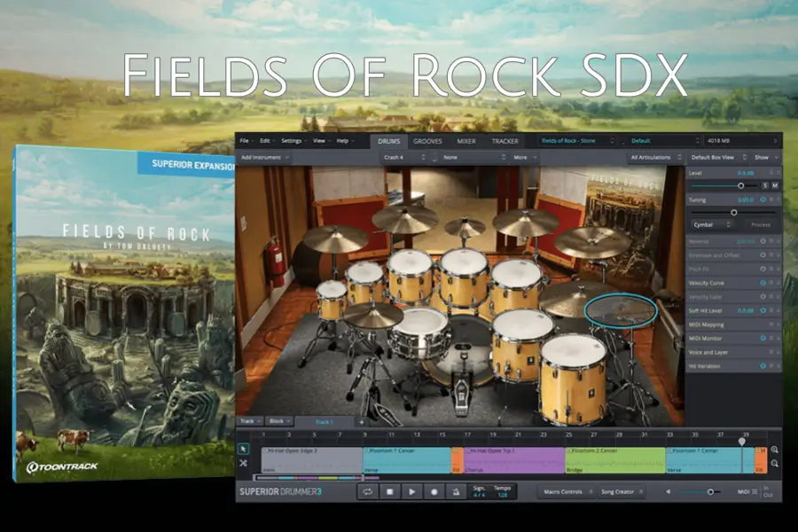Open Fields of Rock - Stone library selector
This screenshot has width=798, height=532.
tap(577, 141)
